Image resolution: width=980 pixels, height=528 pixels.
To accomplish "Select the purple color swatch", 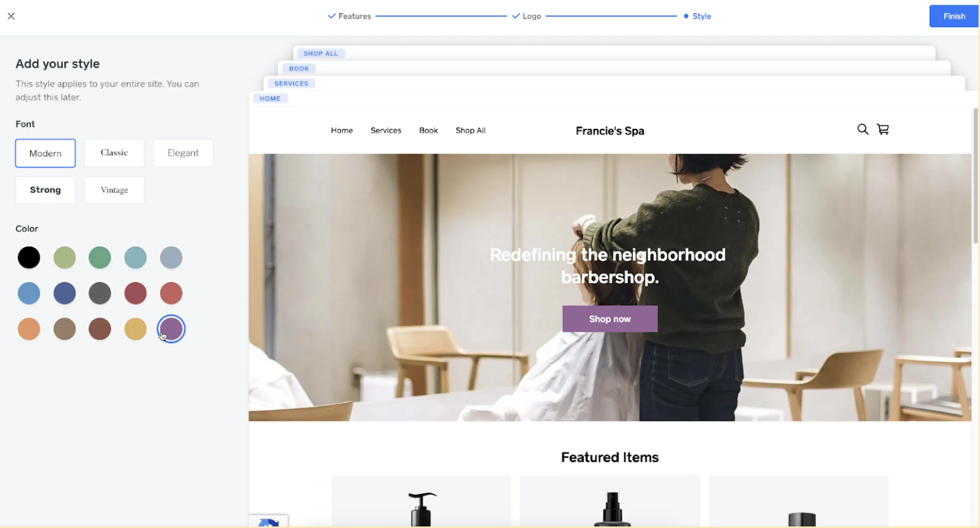I will pyautogui.click(x=171, y=328).
